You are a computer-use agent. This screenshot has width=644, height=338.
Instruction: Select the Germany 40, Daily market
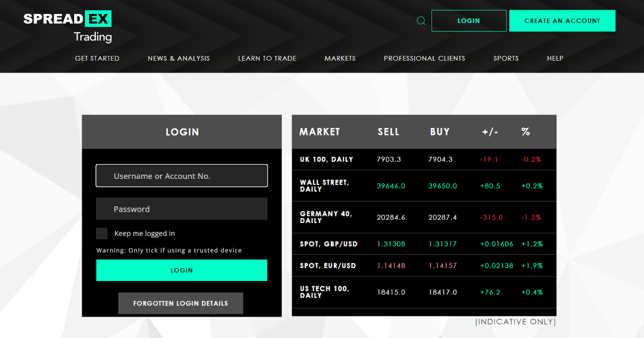click(424, 218)
